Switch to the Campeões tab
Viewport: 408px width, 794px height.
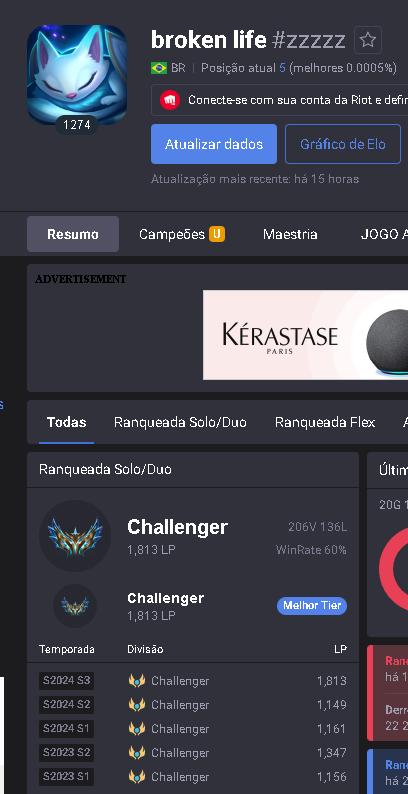click(182, 234)
